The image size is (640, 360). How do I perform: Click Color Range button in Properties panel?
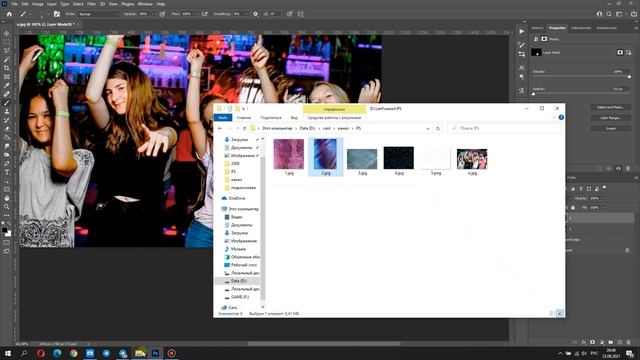coord(610,118)
